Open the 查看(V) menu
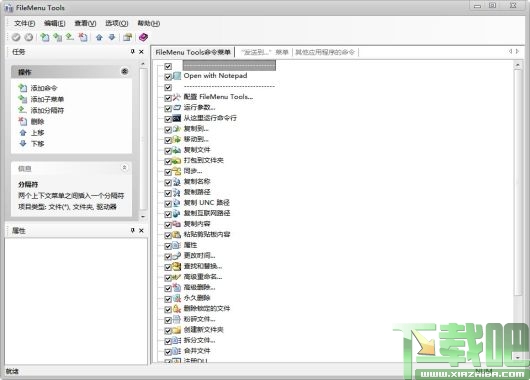The image size is (530, 380). pyautogui.click(x=85, y=23)
